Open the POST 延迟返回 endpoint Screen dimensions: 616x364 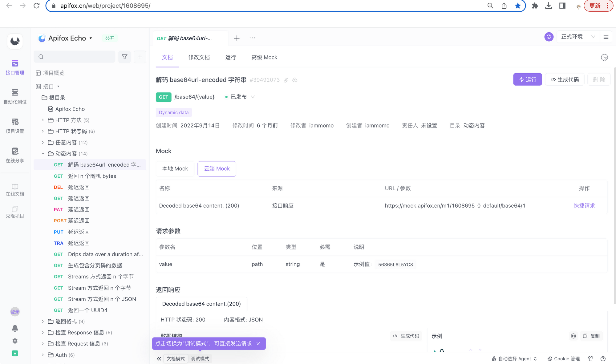(90, 221)
